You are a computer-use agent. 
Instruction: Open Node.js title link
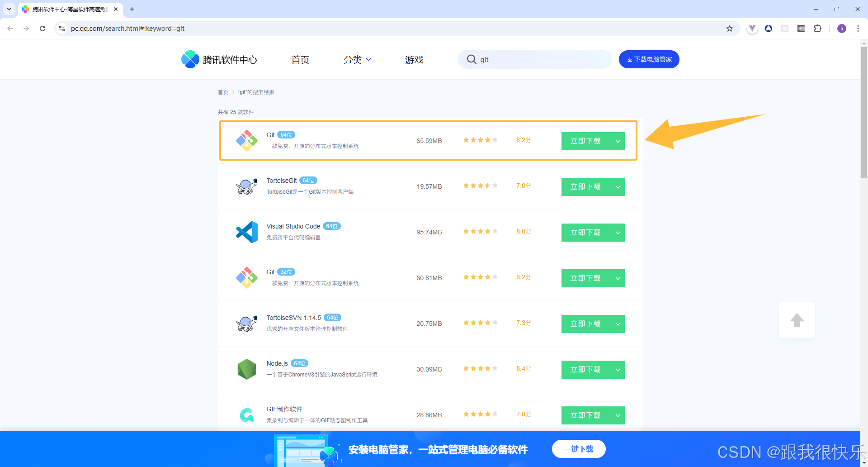(x=277, y=363)
